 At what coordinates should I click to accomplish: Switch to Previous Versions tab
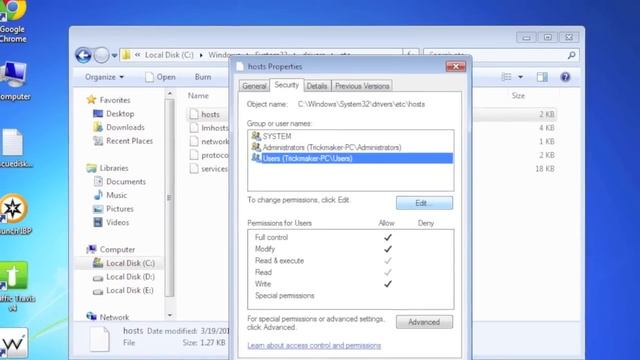(362, 86)
